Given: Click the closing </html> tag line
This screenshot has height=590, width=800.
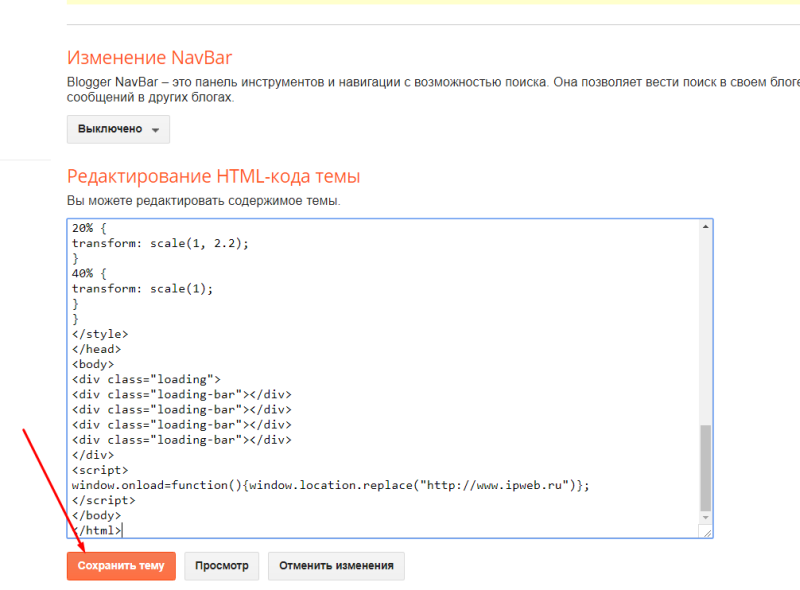Looking at the screenshot, I should (97, 530).
